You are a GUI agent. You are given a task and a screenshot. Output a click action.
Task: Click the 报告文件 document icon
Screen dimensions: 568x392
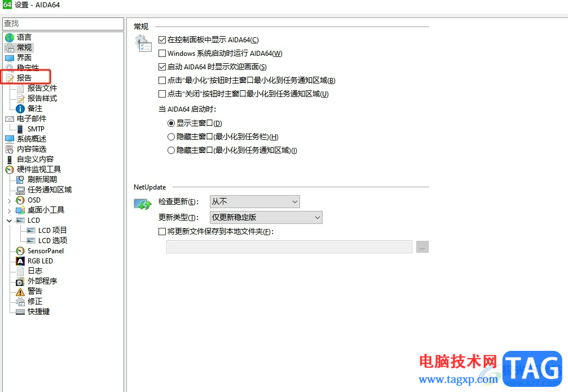(21, 88)
